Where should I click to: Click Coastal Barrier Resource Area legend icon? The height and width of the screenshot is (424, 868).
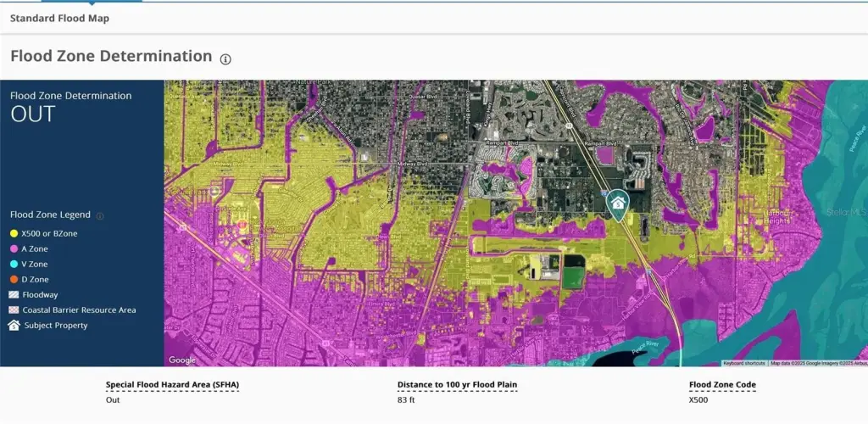[x=14, y=310]
